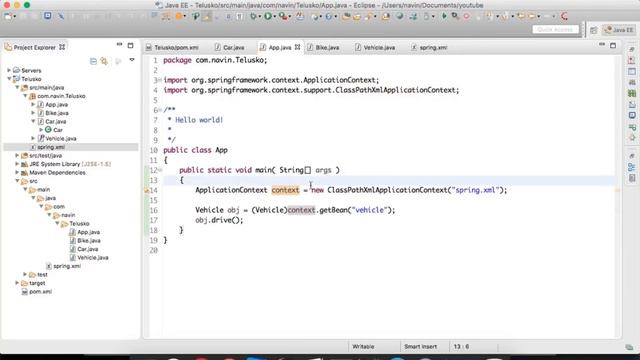Collapse the com.navin.Telusko package

tap(25, 96)
